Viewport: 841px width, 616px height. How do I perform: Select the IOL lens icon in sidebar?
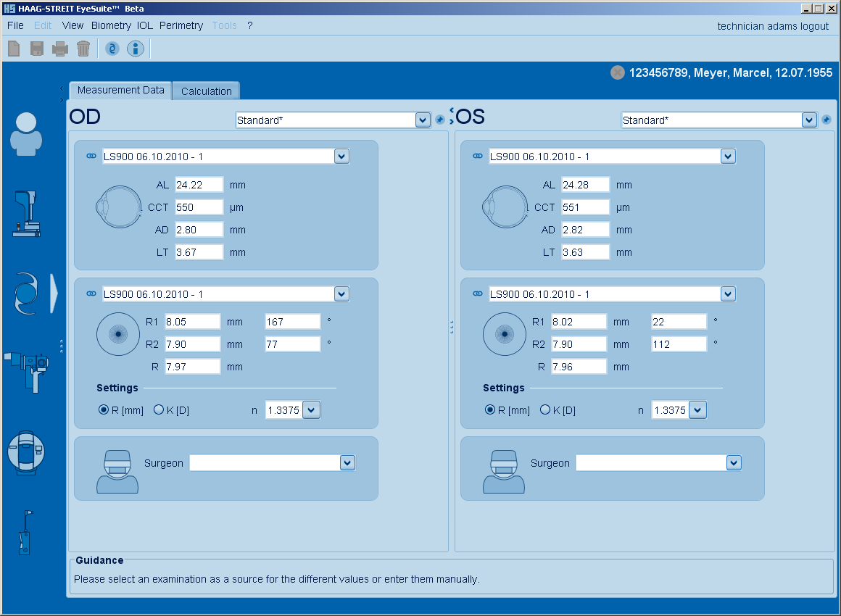coord(26,294)
